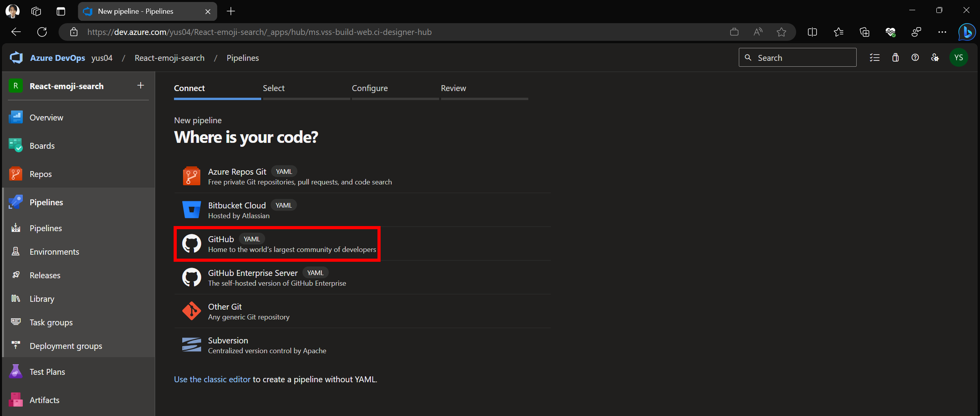980x416 pixels.
Task: Open the React-emoji-search breadcrumb link
Action: (x=170, y=58)
